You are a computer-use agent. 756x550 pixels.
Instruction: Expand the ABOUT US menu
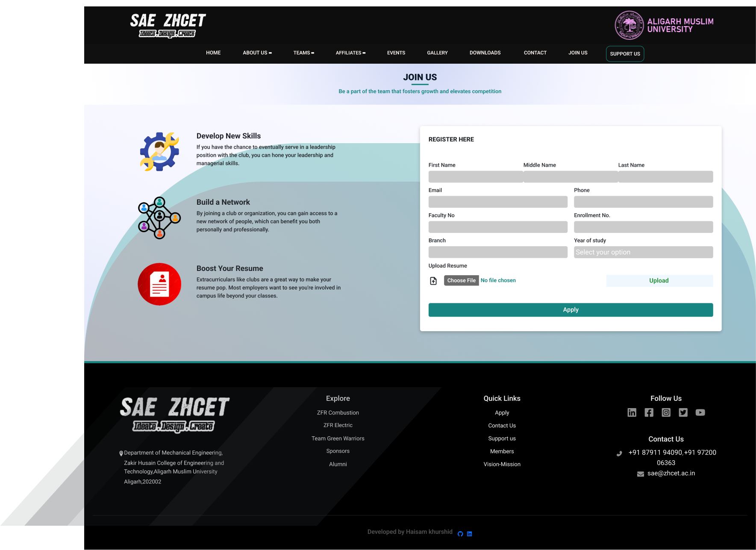coord(257,53)
